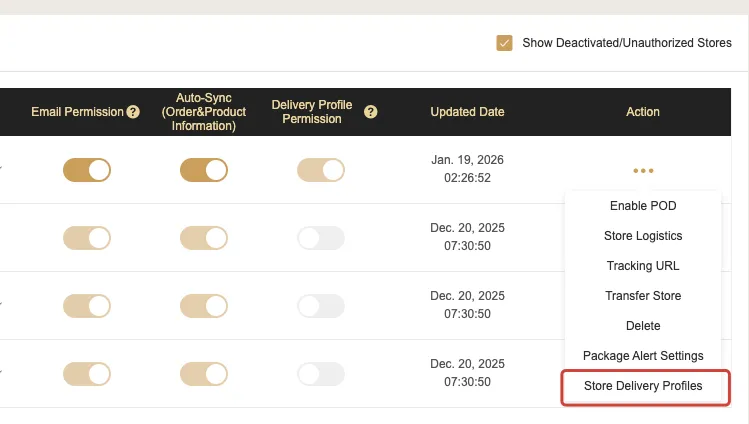Click the three-dot Action icon
This screenshot has width=749, height=424.
click(643, 170)
